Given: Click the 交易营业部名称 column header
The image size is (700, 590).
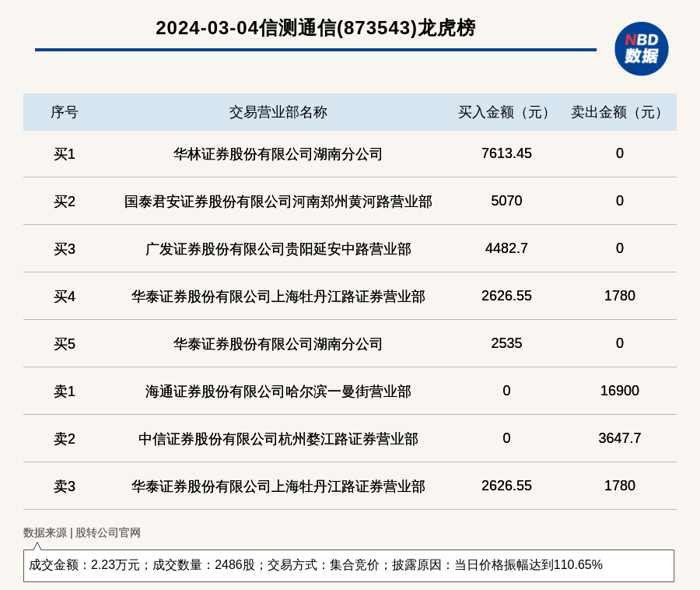Looking at the screenshot, I should tap(278, 112).
